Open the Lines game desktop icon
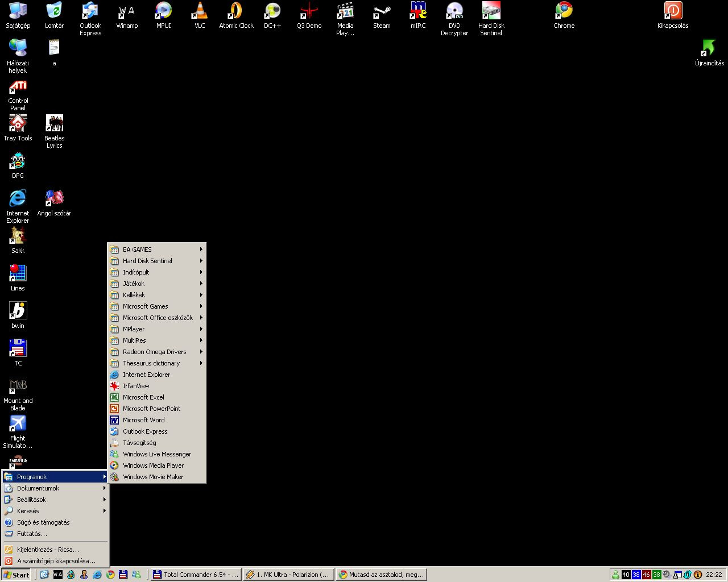728x582 pixels. pos(18,278)
